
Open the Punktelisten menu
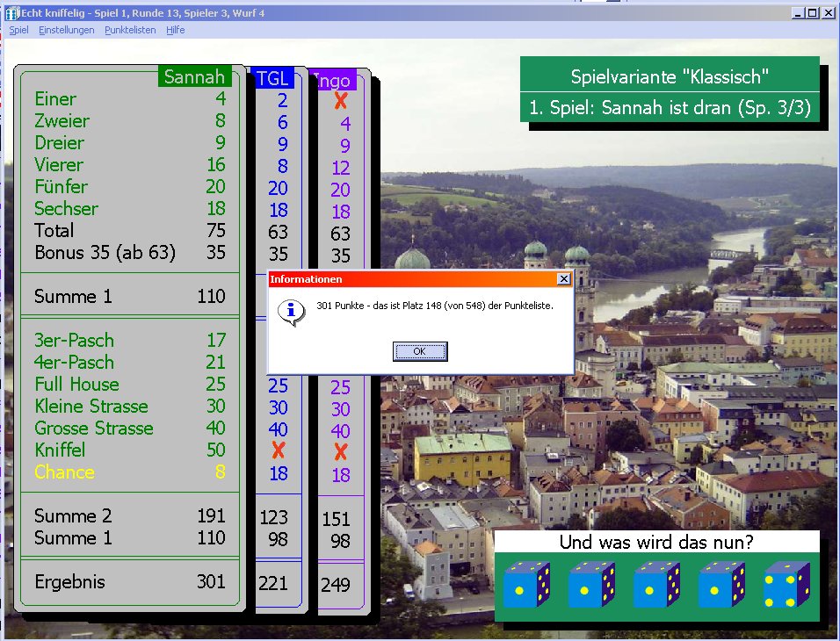point(130,30)
